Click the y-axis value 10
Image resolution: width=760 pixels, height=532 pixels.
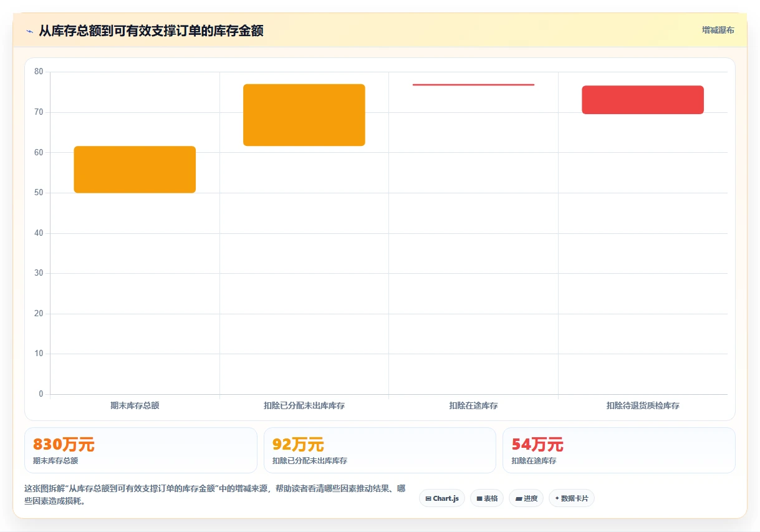39,354
